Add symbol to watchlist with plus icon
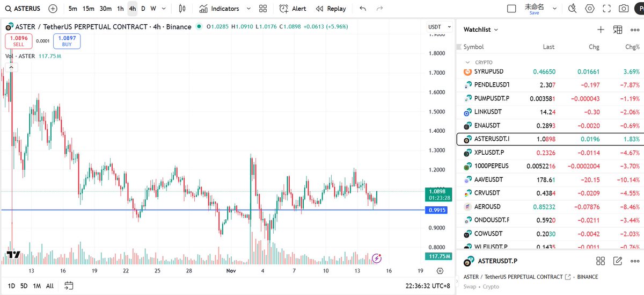Viewport: 644px width, 295px height. pyautogui.click(x=601, y=30)
